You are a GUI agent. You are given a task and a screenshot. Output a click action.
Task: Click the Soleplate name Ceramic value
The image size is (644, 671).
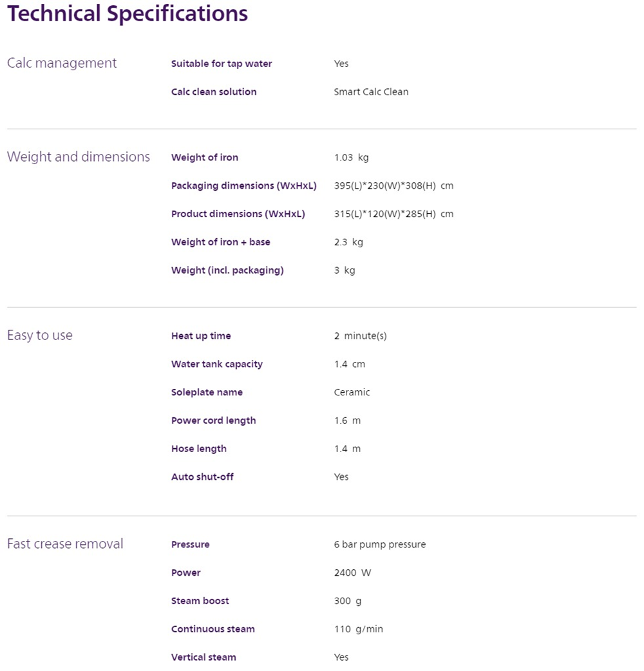click(x=352, y=392)
